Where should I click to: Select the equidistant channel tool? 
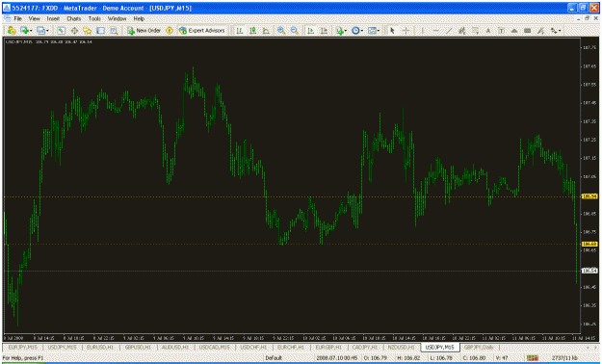coord(462,31)
